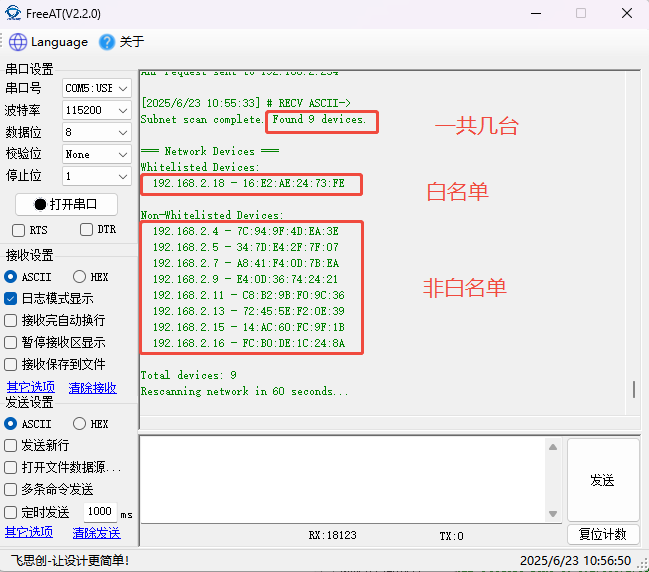Click 其它选项 link under 接收设置
This screenshot has width=649, height=572.
(x=31, y=387)
